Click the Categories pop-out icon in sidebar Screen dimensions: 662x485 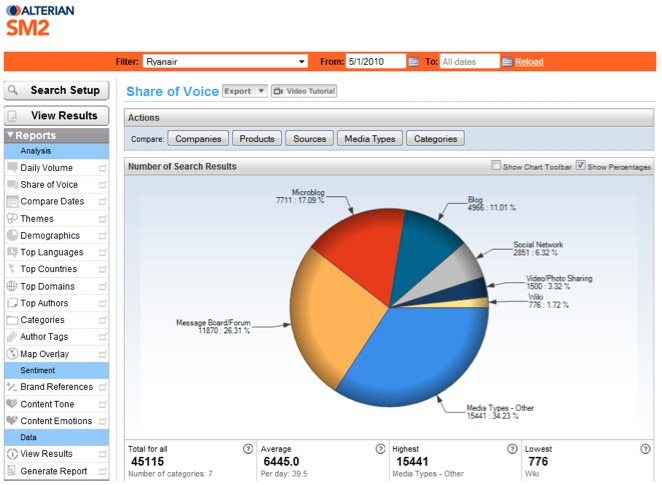103,320
